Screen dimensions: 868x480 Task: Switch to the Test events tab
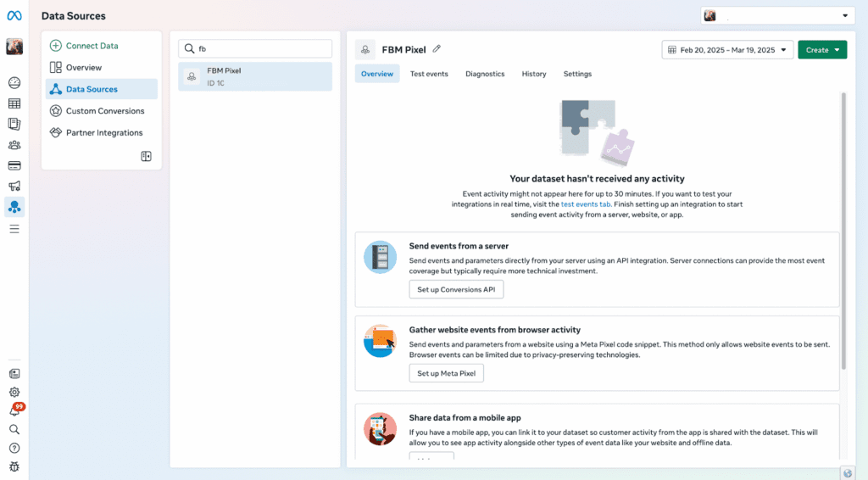(x=429, y=74)
